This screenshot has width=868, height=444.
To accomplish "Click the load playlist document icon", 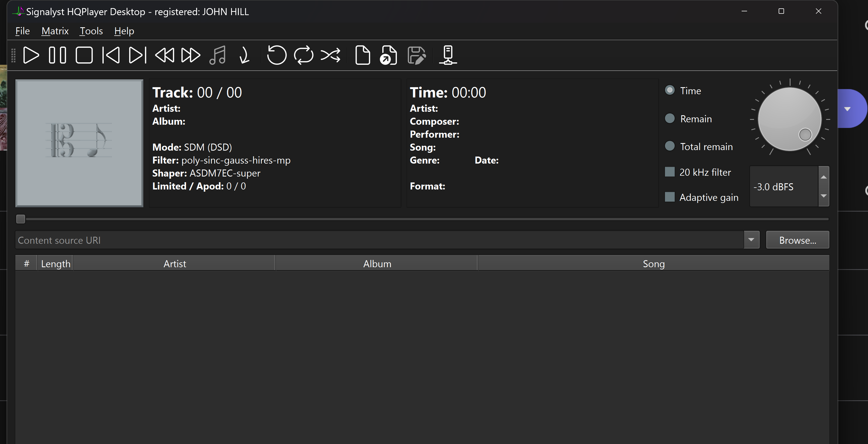I will 389,55.
